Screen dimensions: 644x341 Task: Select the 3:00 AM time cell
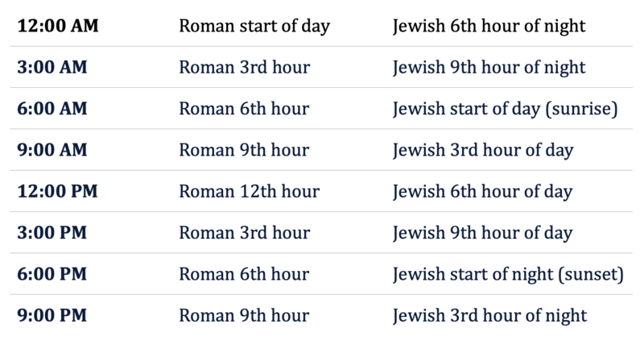[51, 67]
